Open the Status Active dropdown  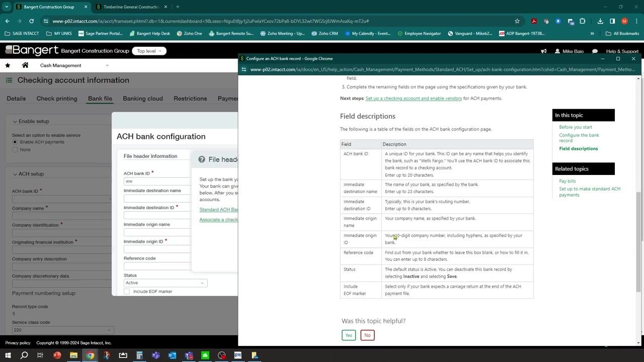click(166, 283)
